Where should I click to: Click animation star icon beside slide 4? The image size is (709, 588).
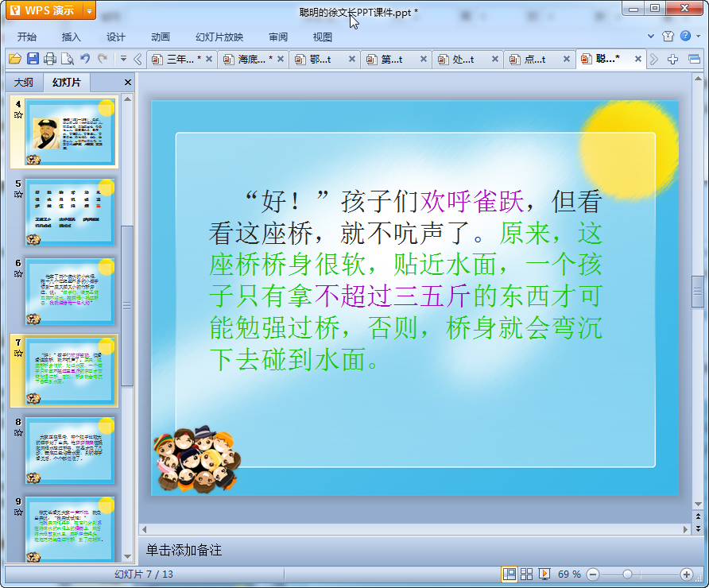point(18,114)
